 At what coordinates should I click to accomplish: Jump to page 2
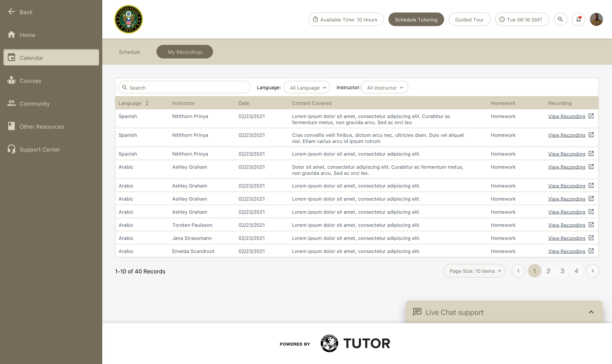point(548,271)
